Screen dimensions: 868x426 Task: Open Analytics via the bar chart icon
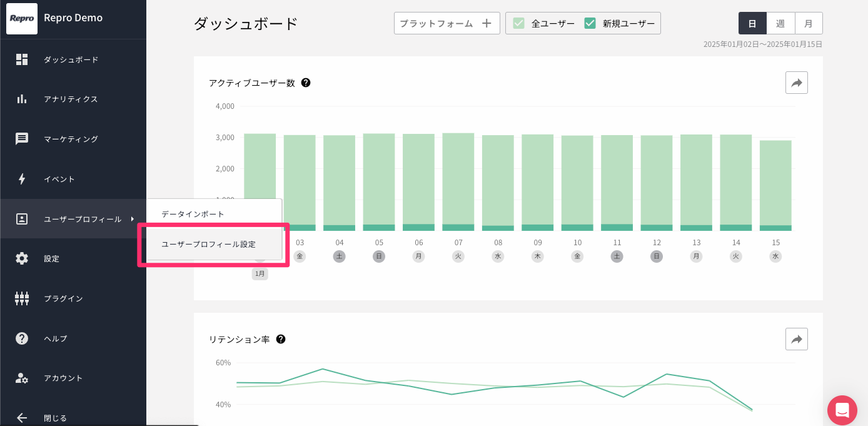pyautogui.click(x=22, y=99)
